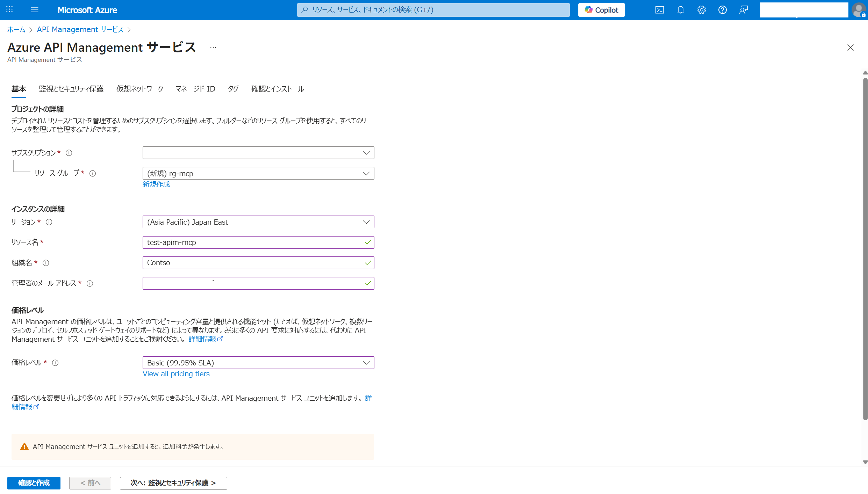Open the Azure portal apps grid icon
The image size is (868, 494).
[x=9, y=9]
